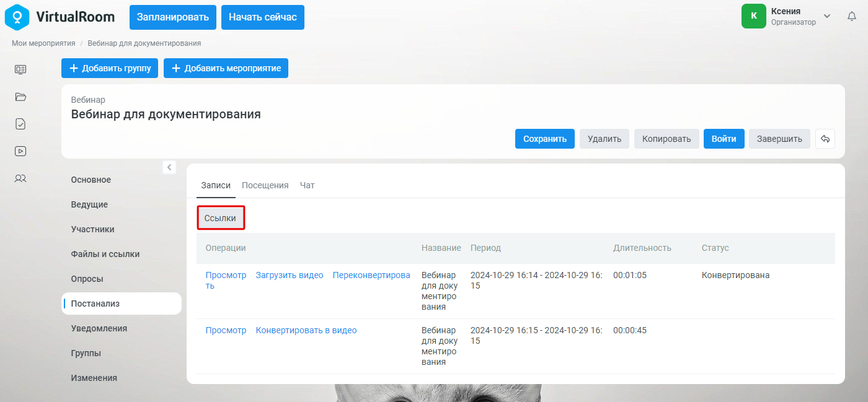
Task: Click the Войти button
Action: click(x=724, y=139)
